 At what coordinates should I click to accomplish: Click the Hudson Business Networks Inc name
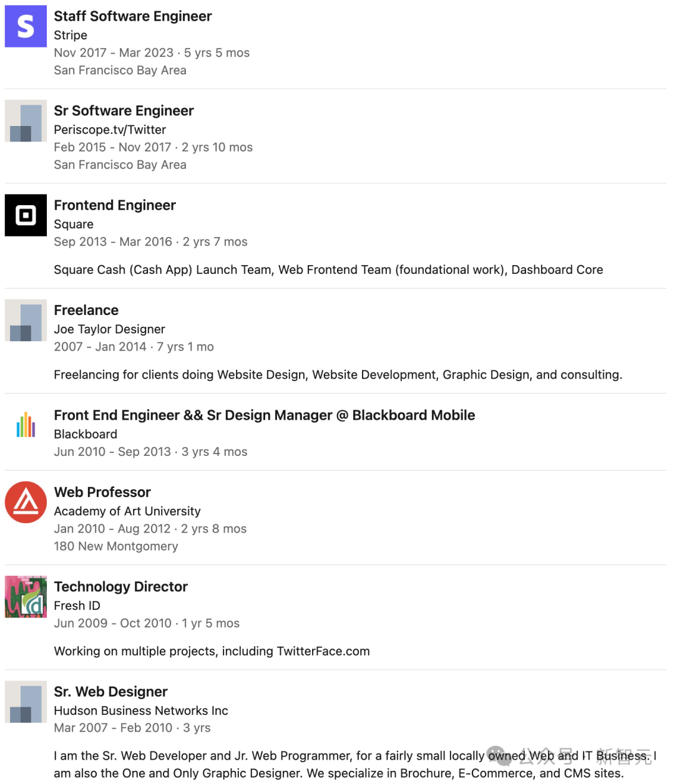141,711
